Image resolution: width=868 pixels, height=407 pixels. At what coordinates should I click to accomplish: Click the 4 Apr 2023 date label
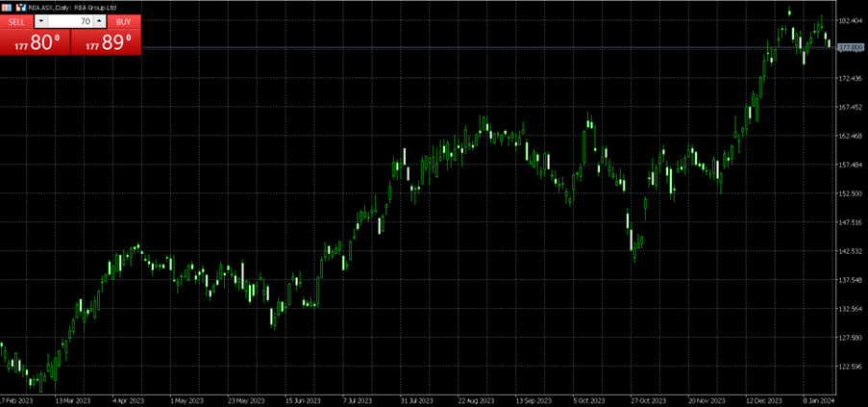129,400
